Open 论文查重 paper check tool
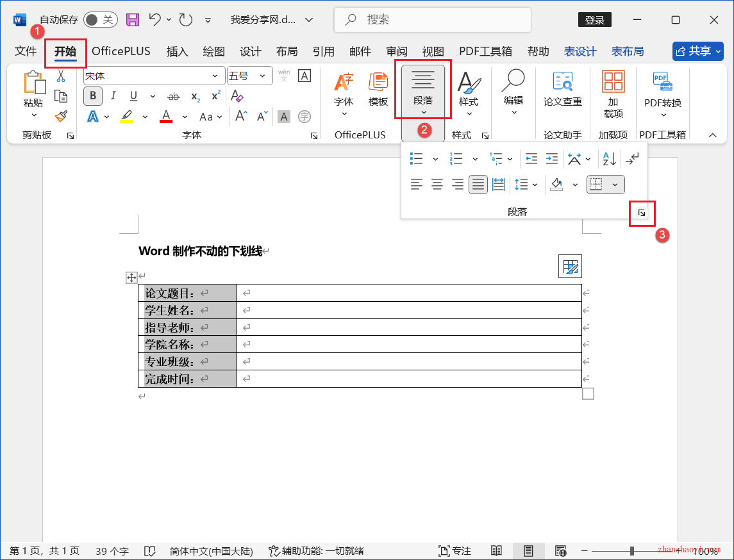Viewport: 734px width, 560px height. (563, 89)
